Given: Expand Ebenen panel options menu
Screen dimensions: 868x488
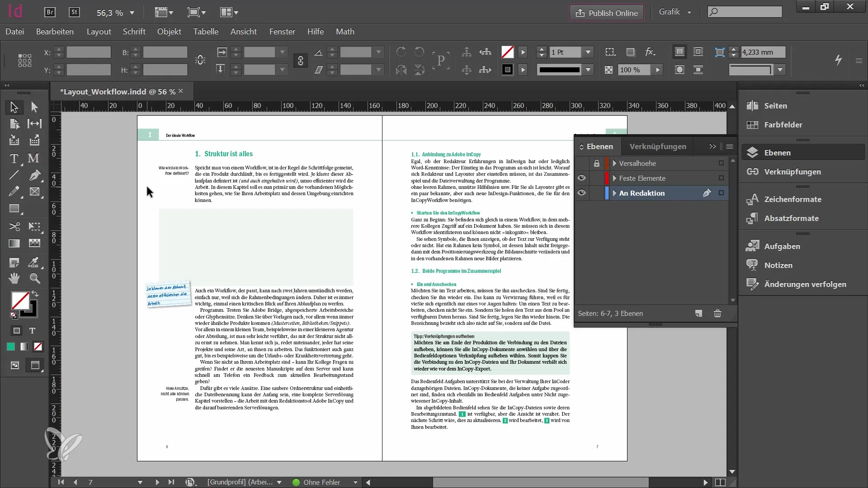Looking at the screenshot, I should point(729,146).
